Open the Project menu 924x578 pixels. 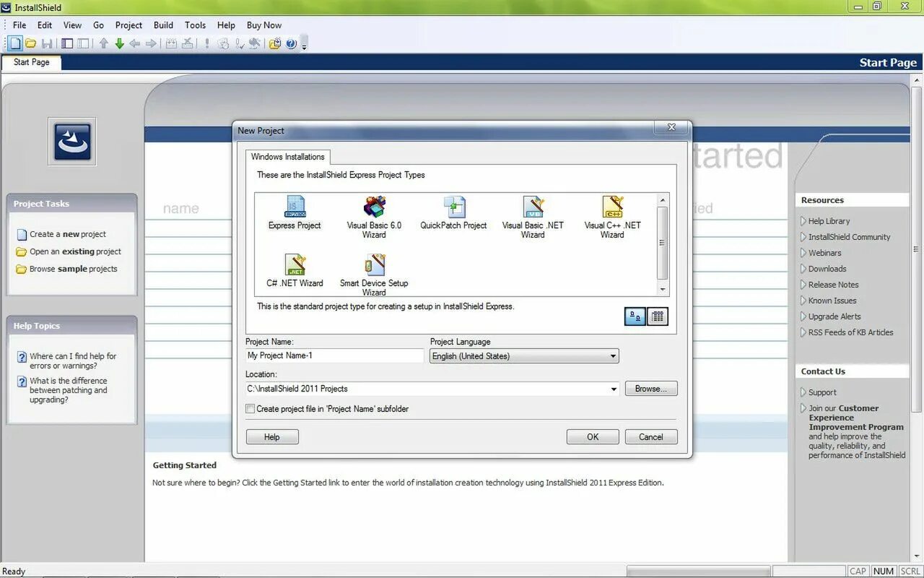pos(129,25)
